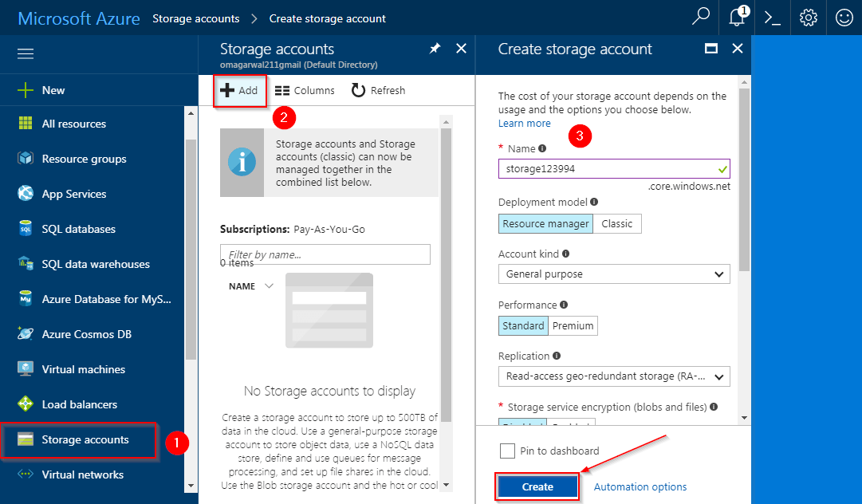Click the Storage service encryption info icon
Screen dimensions: 862x504
tap(714, 407)
